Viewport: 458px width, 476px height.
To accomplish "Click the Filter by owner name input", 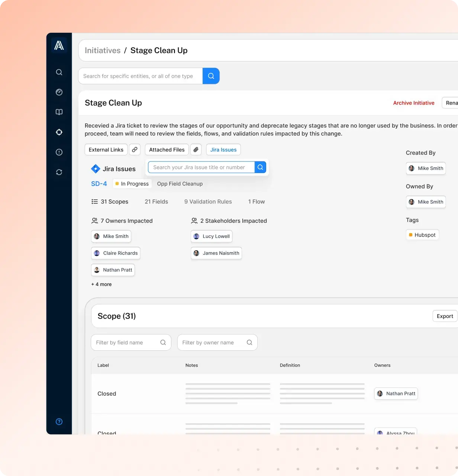I will coord(217,342).
